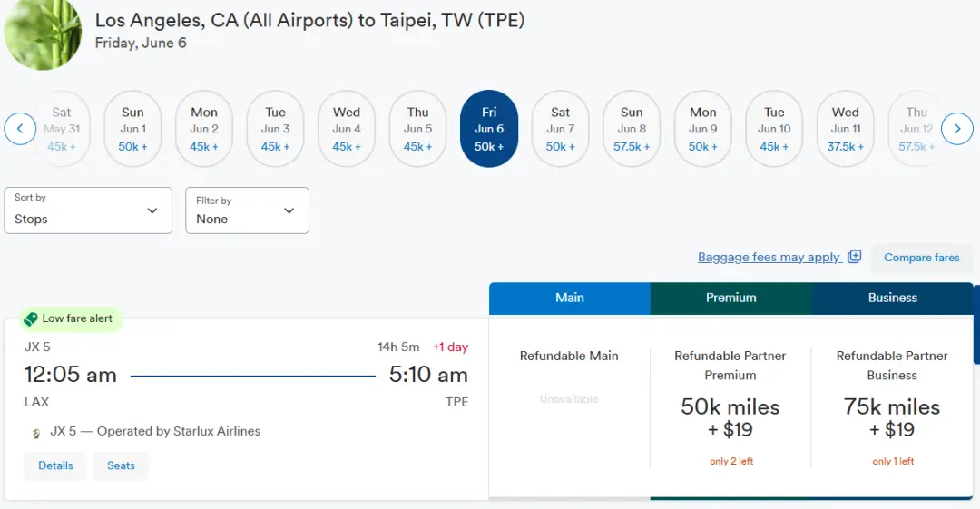This screenshot has height=509, width=980.
Task: Open Baggage fees may apply link
Action: click(x=769, y=257)
